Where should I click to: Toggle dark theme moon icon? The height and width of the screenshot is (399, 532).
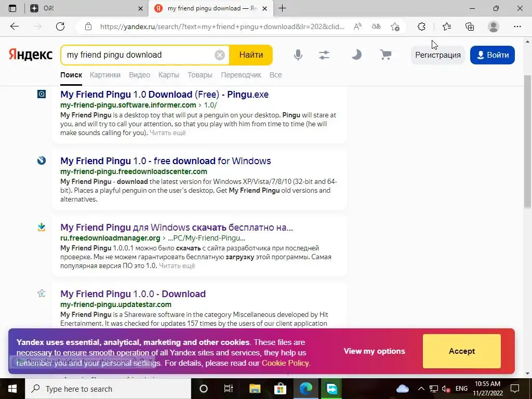click(x=356, y=55)
